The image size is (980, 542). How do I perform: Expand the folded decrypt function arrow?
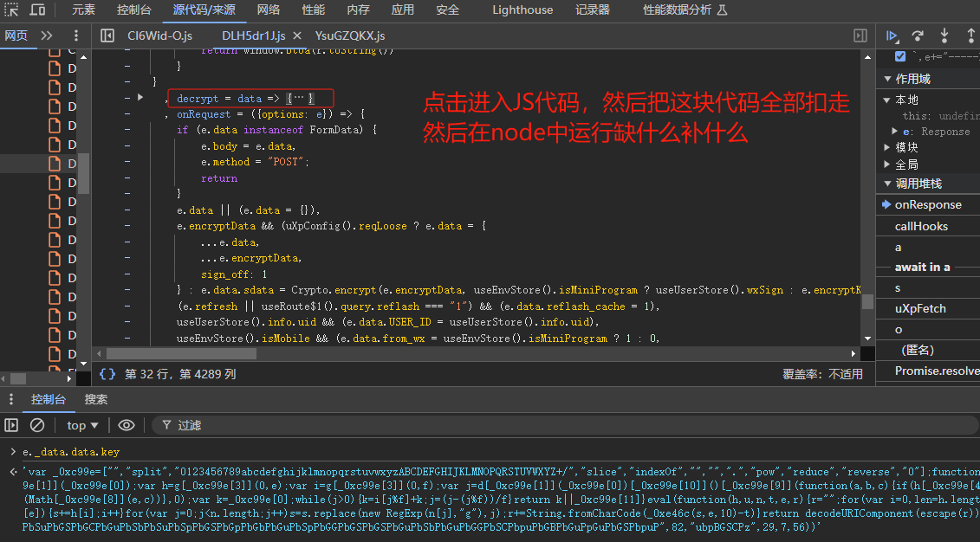click(x=140, y=98)
